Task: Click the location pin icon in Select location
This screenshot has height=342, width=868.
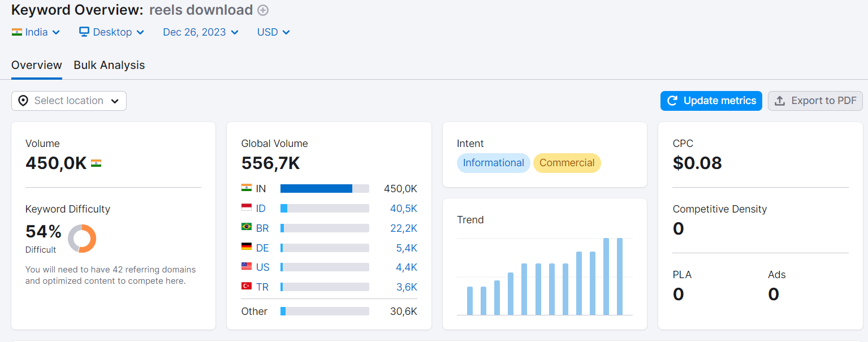Action: (23, 101)
